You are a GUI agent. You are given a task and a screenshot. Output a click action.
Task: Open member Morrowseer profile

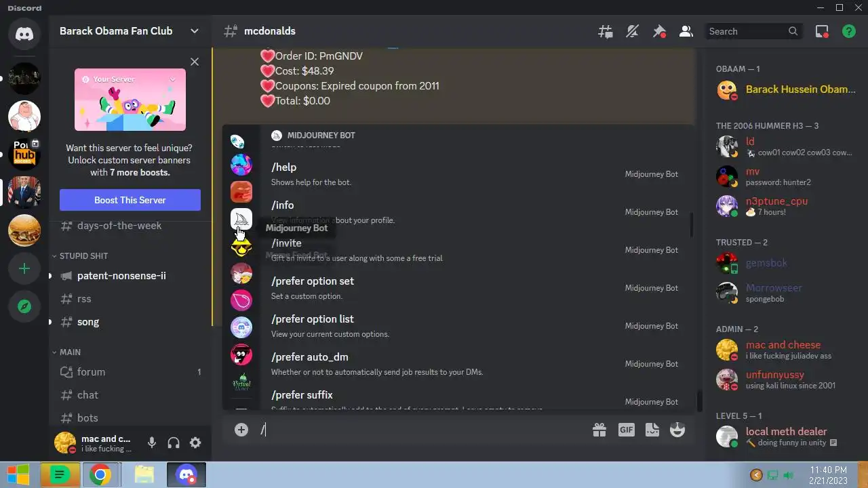(x=785, y=293)
